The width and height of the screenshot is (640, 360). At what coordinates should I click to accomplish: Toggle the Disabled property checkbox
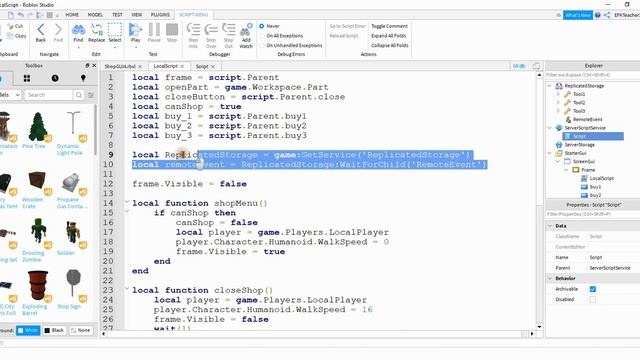(593, 300)
